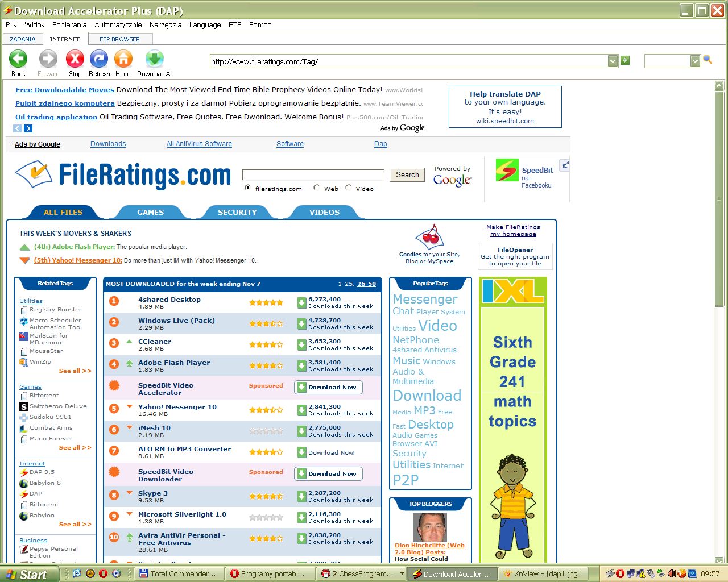Click the Dion Hinchcliffe blogger photo
This screenshot has height=582, width=728.
pyautogui.click(x=429, y=527)
